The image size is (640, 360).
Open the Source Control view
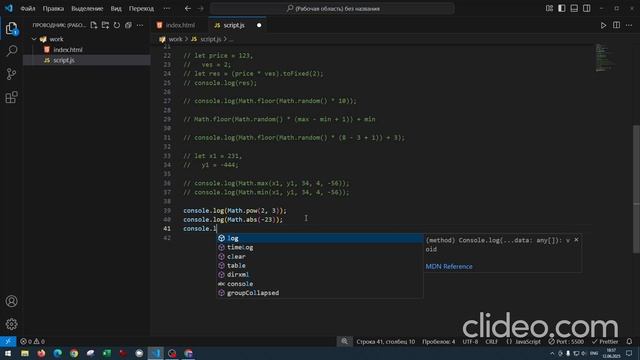pyautogui.click(x=11, y=74)
